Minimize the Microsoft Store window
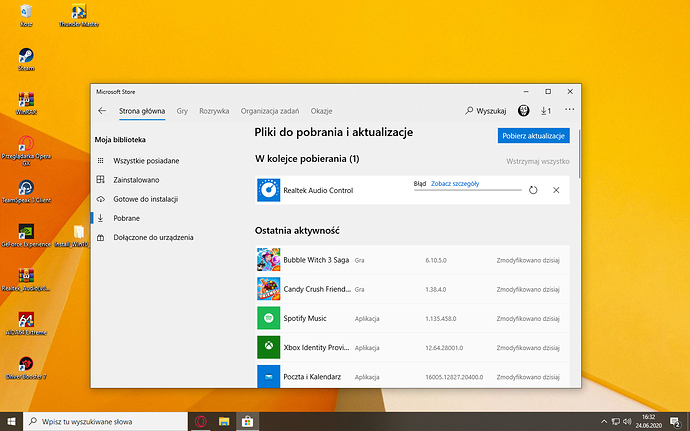690x431 pixels. pos(526,92)
